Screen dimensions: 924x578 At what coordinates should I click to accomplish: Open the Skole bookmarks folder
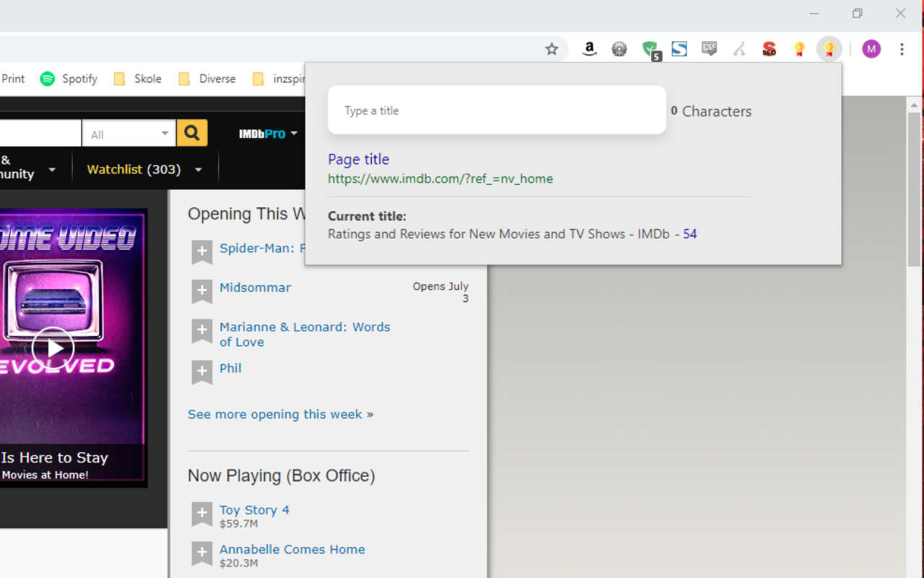click(x=148, y=78)
